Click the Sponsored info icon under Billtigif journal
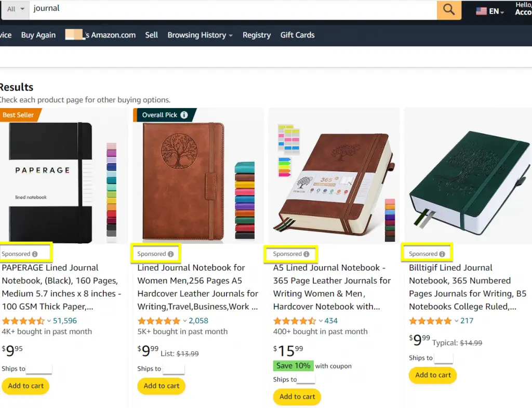 point(442,254)
